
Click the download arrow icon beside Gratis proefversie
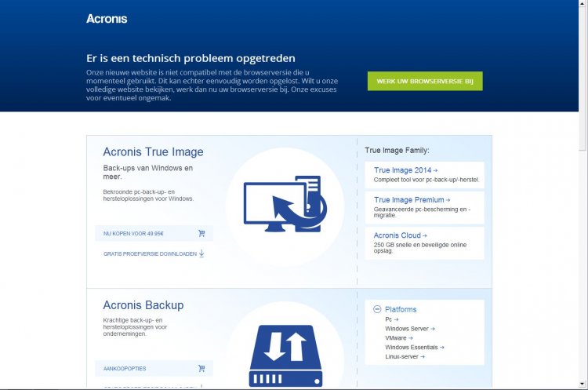(201, 253)
